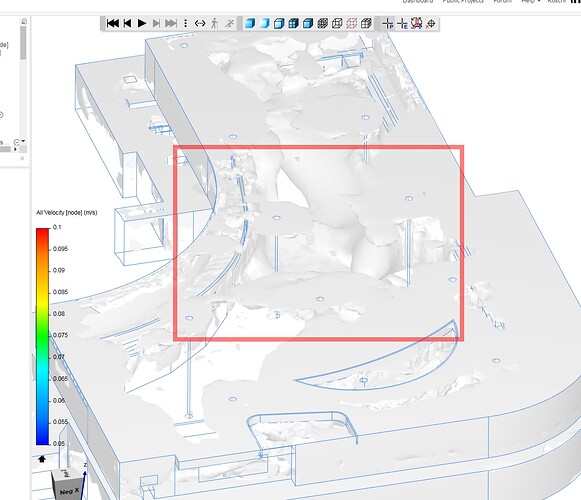
Task: Click the green middle of velocity legend bar
Action: (x=42, y=335)
